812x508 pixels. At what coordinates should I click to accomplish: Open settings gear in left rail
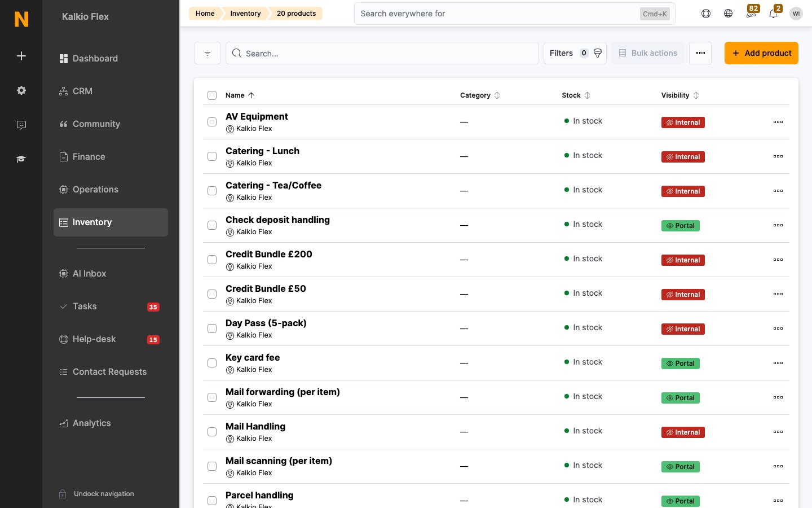coord(21,90)
